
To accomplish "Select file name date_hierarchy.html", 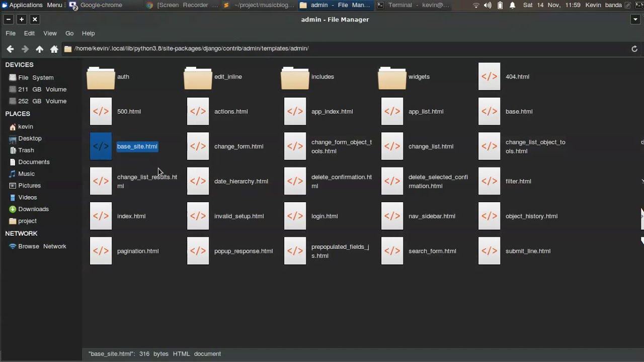I will pos(241,181).
